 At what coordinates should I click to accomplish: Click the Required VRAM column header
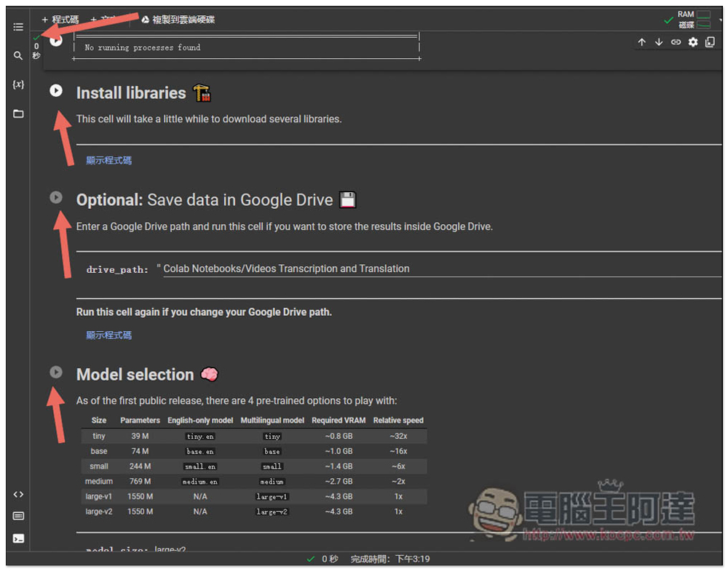339,420
